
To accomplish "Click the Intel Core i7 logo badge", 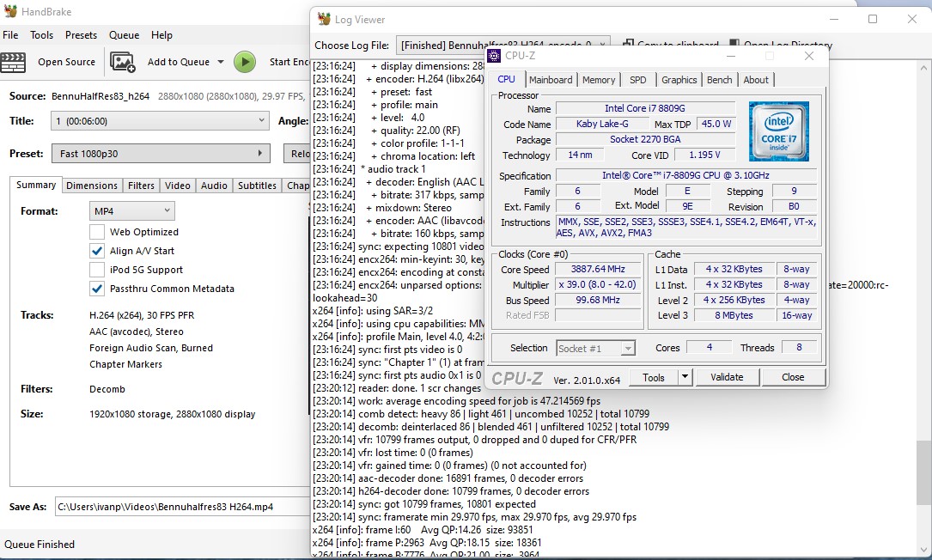I will (778, 131).
